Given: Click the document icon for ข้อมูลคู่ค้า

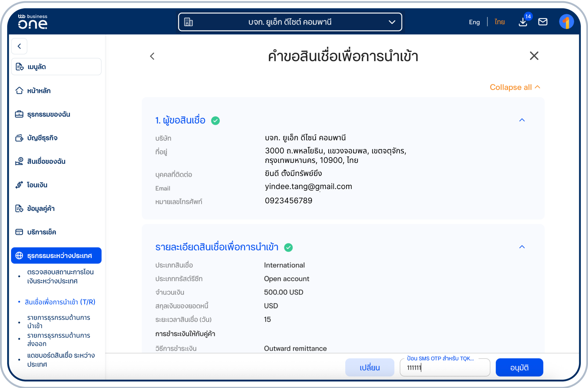Looking at the screenshot, I should [x=19, y=208].
